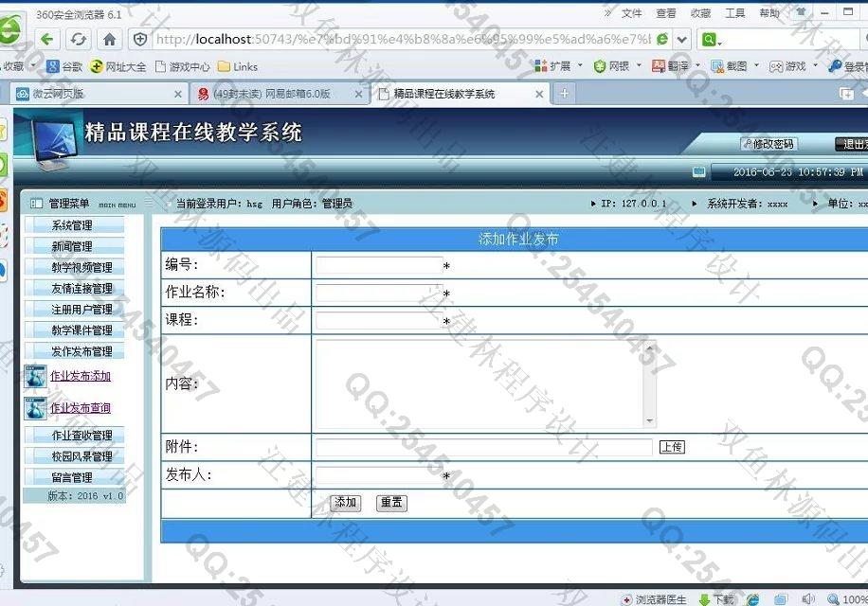The width and height of the screenshot is (868, 606).
Task: Collapse the 发作发布管理 menu
Action: 74,351
